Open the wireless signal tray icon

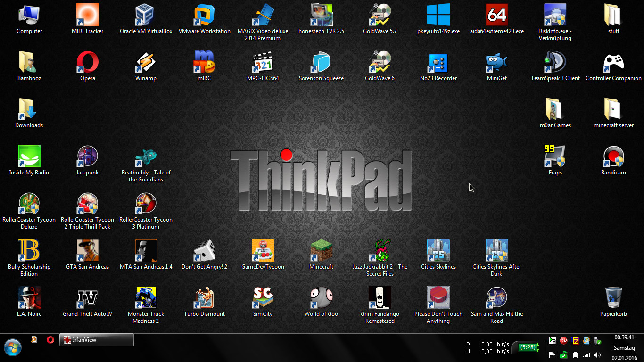[586, 355]
